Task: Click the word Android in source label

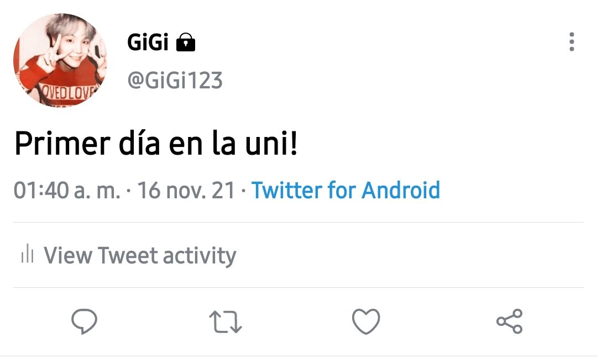Action: tap(401, 190)
